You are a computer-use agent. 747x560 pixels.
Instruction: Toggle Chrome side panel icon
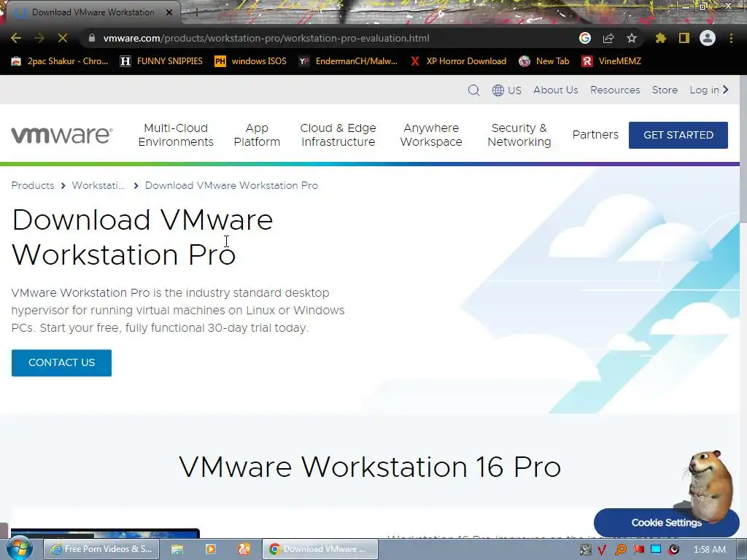pos(684,38)
